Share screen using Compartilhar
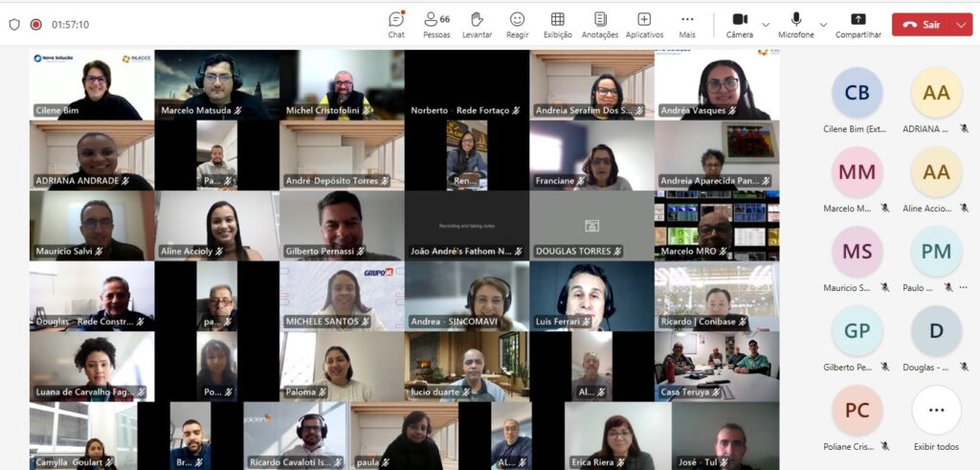 click(x=857, y=24)
